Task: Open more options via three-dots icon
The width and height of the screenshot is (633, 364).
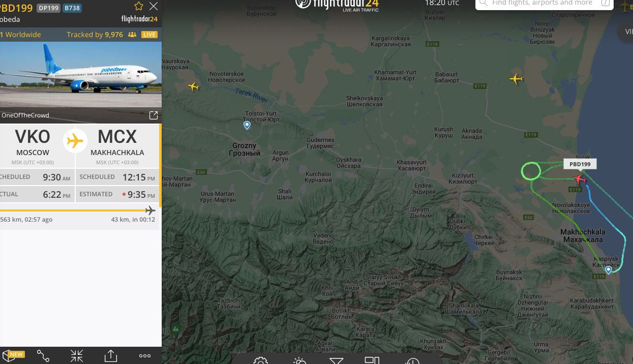Action: [x=145, y=356]
